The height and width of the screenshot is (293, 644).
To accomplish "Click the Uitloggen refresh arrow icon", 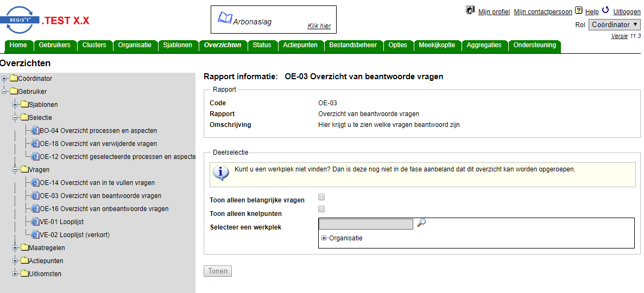I will [x=605, y=10].
